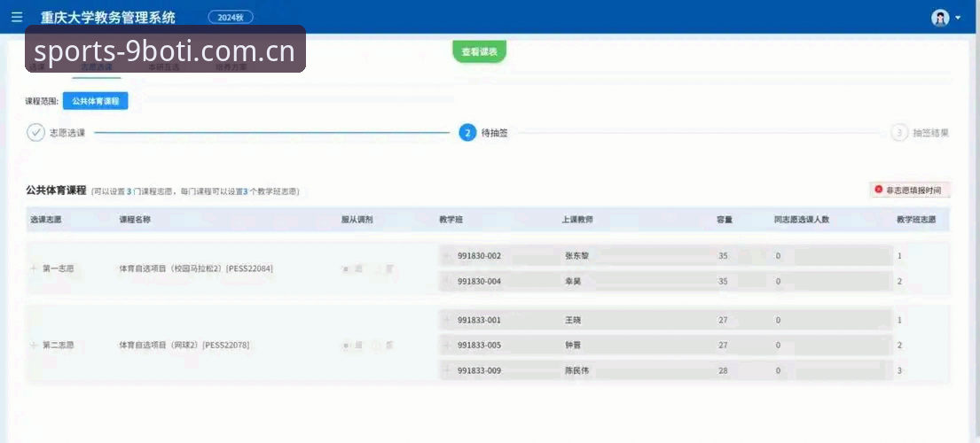This screenshot has height=443, width=980.
Task: Select class number 991830-002
Action: (480, 256)
